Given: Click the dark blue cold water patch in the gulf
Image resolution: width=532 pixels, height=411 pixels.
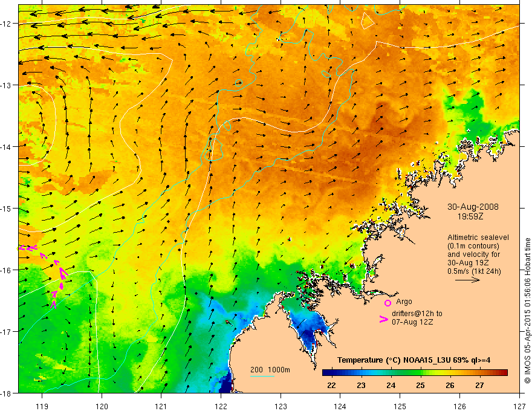Looking at the screenshot, I should coord(310,332).
